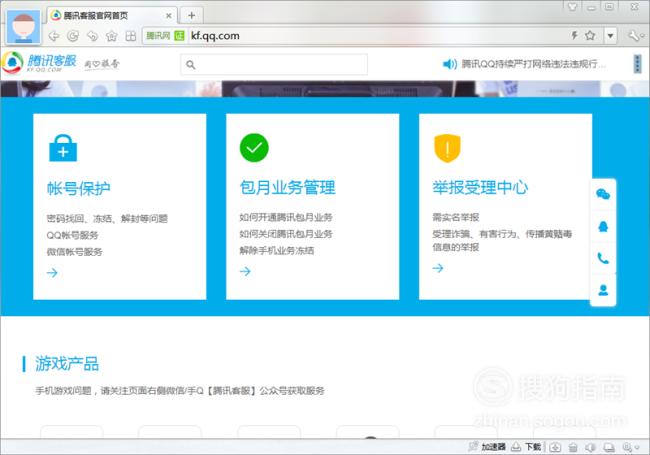650x455 pixels.
Task: Open the status bar zoom magnifier dropdown
Action: click(631, 447)
